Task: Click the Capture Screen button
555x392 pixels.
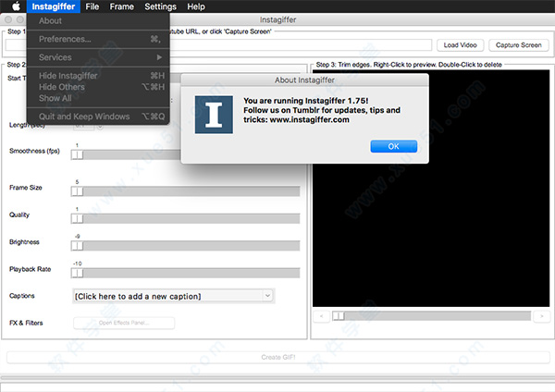Action: [x=519, y=45]
